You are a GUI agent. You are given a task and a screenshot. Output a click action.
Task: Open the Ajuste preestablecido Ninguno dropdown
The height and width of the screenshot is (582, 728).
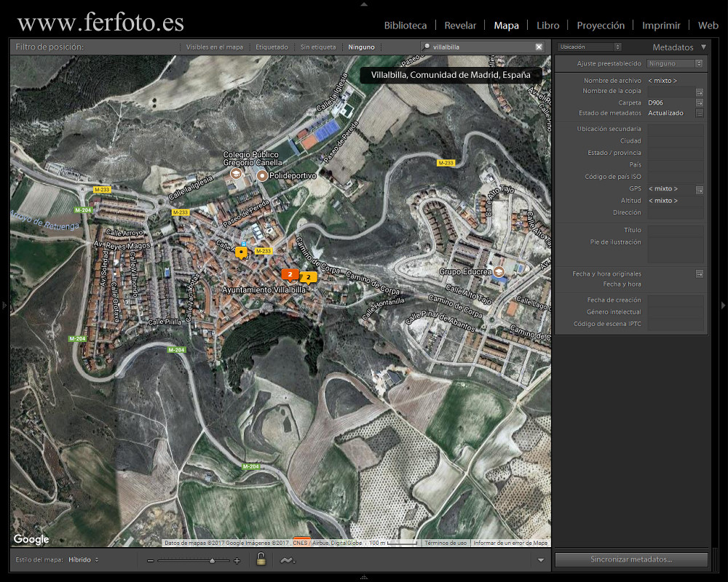tap(675, 63)
